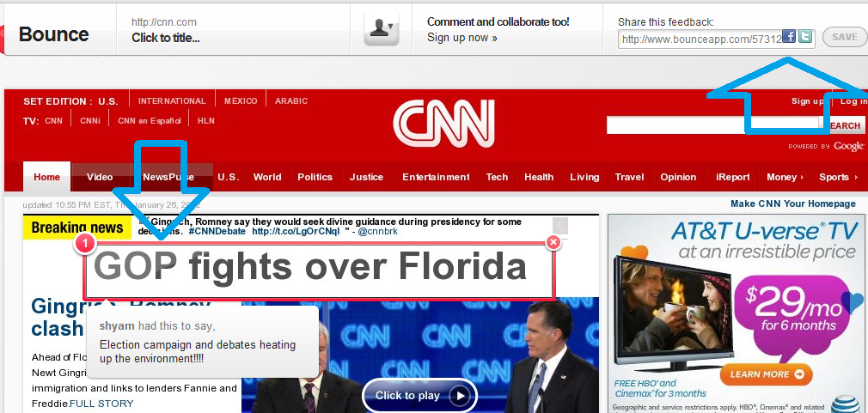
Task: Select the MÉXICO edition
Action: point(241,100)
